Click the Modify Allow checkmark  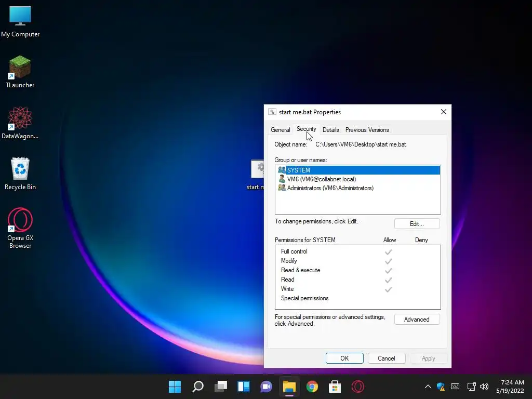pyautogui.click(x=389, y=261)
